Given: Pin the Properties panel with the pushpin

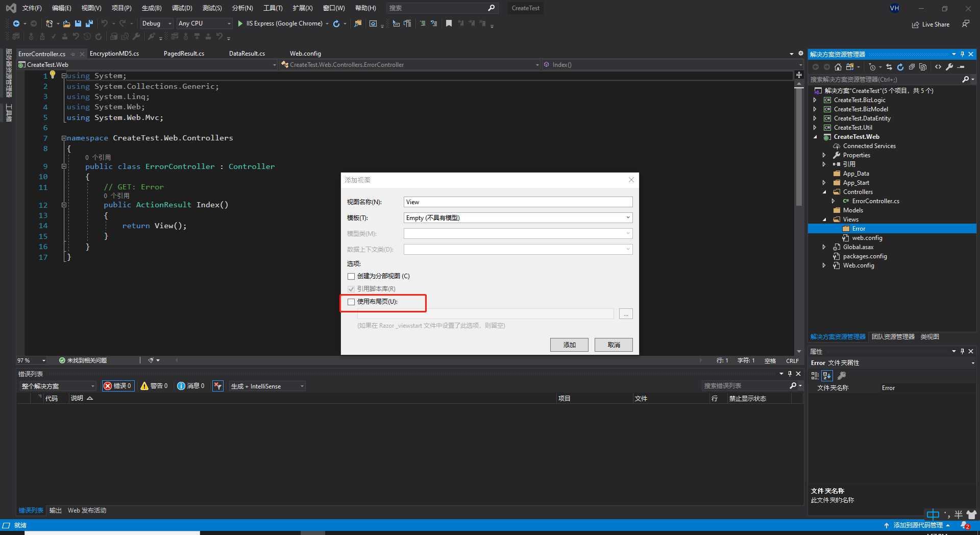Looking at the screenshot, I should (963, 351).
